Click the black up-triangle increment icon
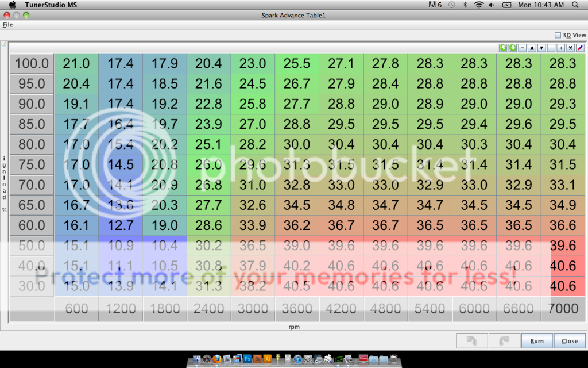The width and height of the screenshot is (588, 368). [x=532, y=48]
